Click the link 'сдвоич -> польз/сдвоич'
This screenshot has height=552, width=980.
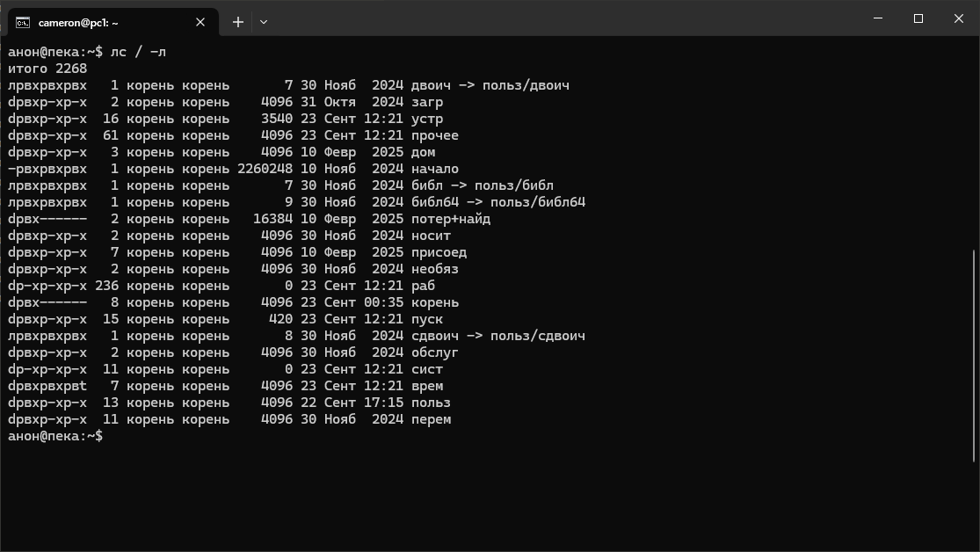point(498,336)
